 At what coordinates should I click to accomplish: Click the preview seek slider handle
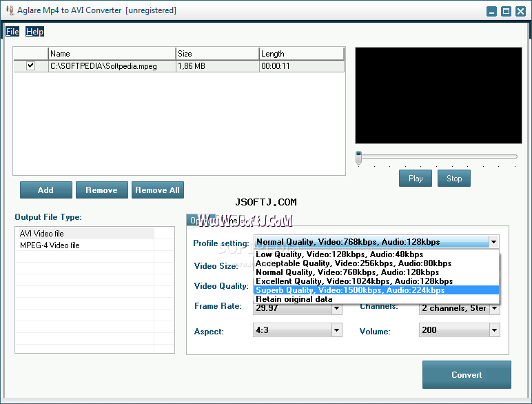click(x=358, y=157)
